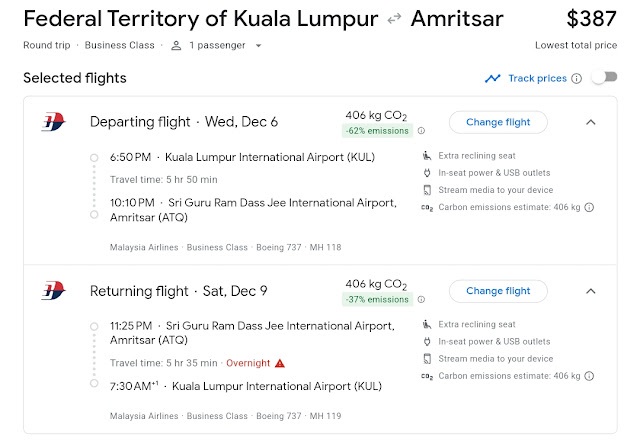Click the round-trip arrows icon in the title
Viewport: 640px width, 441px height.
point(395,20)
